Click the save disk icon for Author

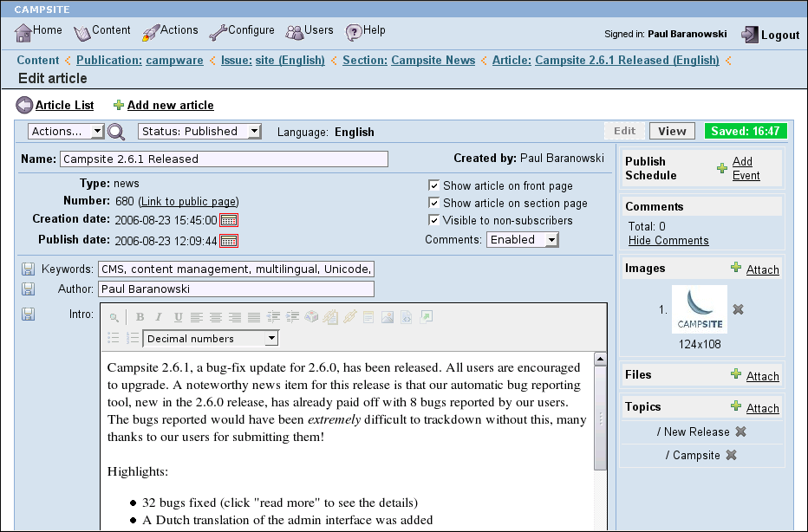click(x=29, y=289)
